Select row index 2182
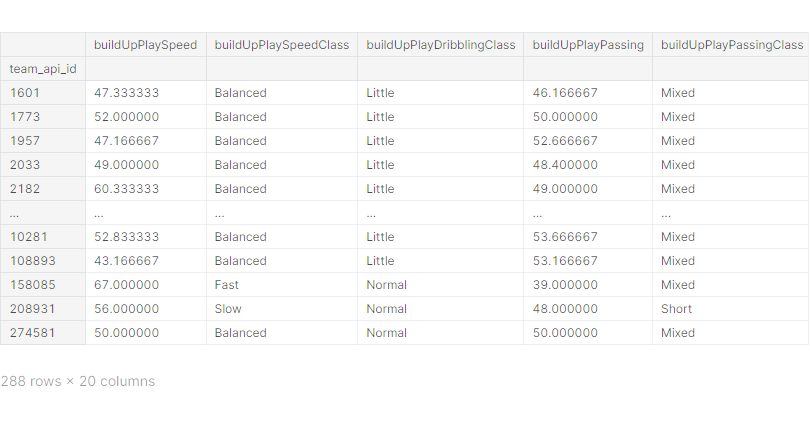The height and width of the screenshot is (433, 810). tap(25, 189)
